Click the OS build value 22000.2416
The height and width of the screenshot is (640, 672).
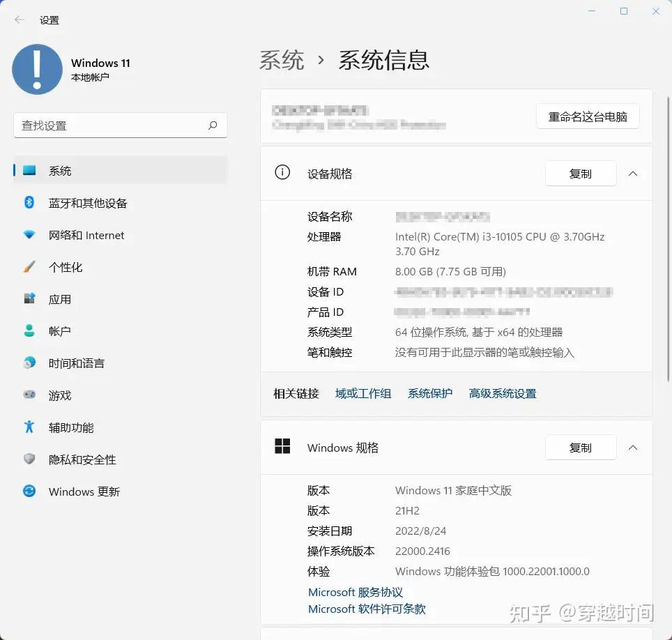(422, 551)
